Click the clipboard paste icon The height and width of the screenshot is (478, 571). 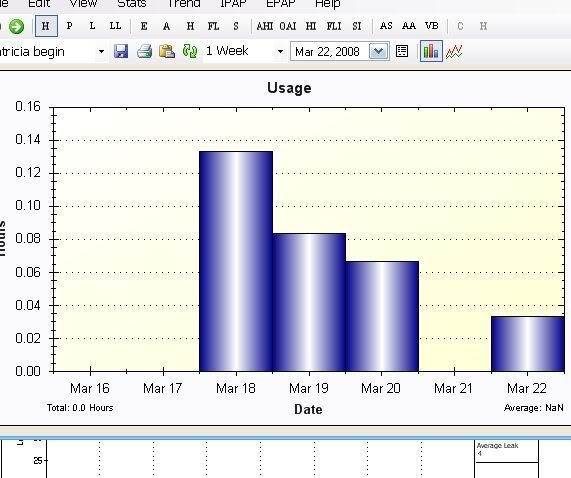167,51
